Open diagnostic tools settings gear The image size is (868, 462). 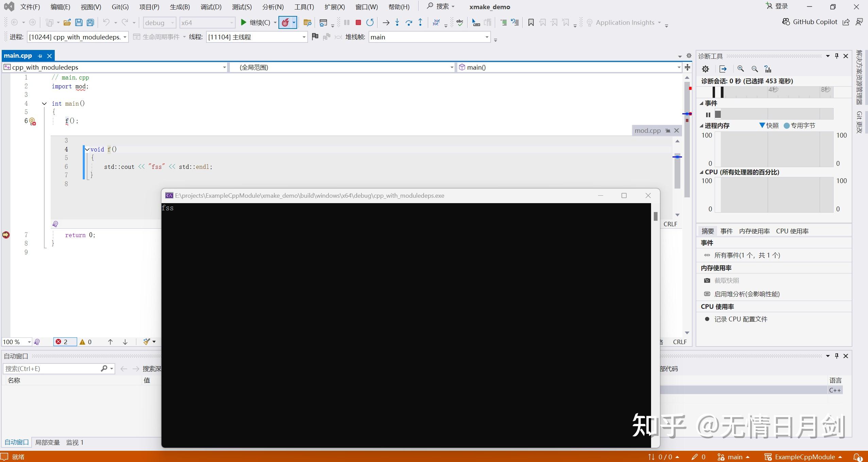705,69
